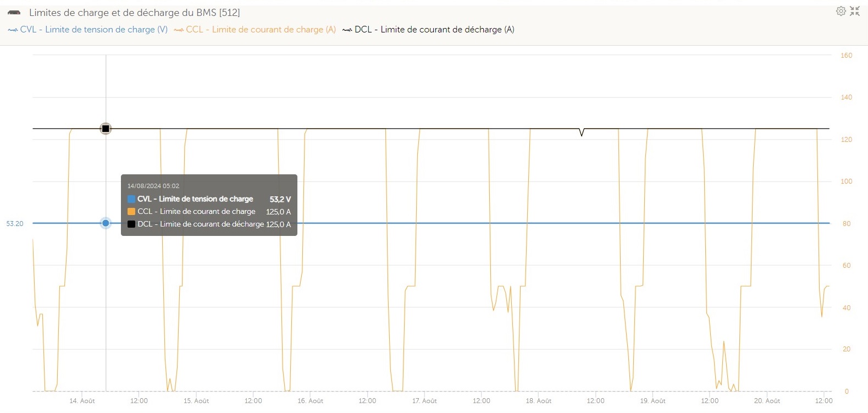
Task: Click the blue CVL legend line icon
Action: pyautogui.click(x=13, y=30)
